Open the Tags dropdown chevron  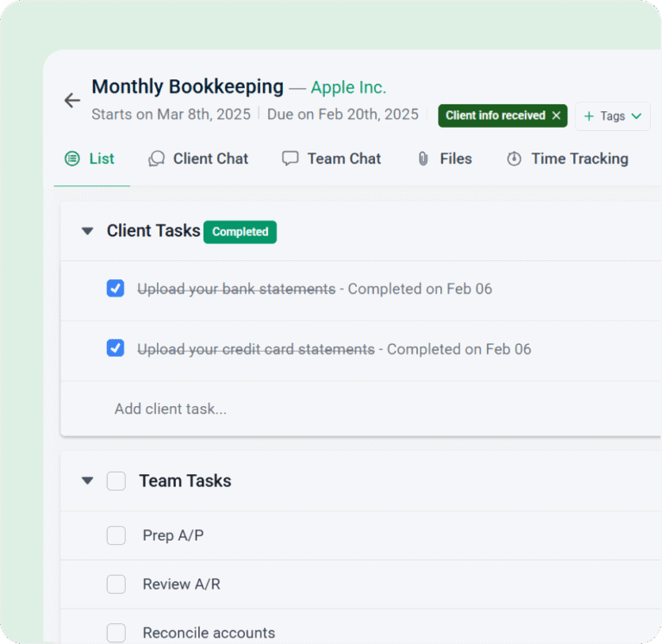(x=636, y=116)
